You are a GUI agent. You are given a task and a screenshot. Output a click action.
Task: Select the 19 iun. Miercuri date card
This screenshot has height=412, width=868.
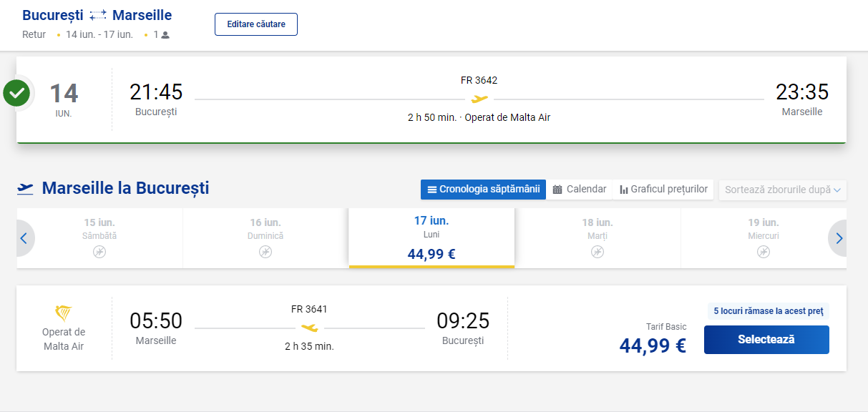point(764,238)
